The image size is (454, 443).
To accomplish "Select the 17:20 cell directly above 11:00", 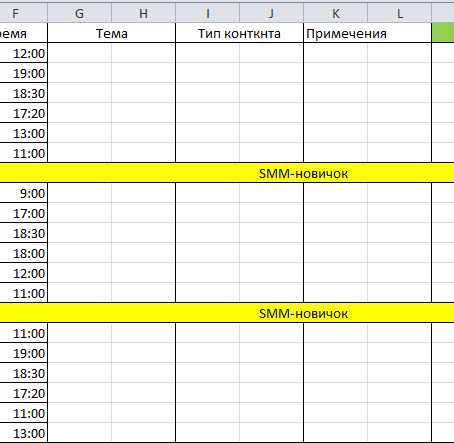I will [x=23, y=393].
